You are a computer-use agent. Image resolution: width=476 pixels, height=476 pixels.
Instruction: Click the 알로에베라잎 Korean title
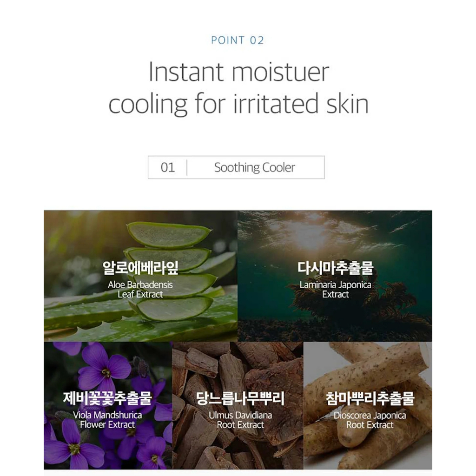pos(140,268)
